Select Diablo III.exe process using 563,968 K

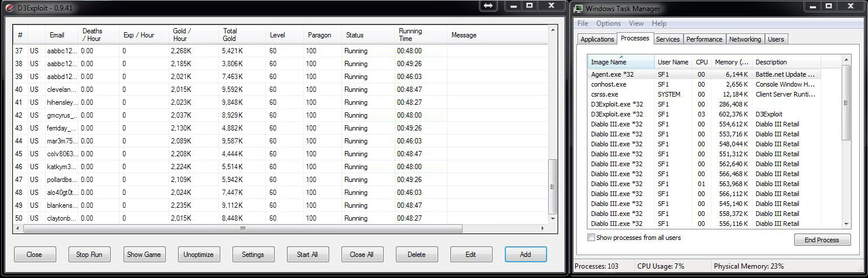pos(705,184)
